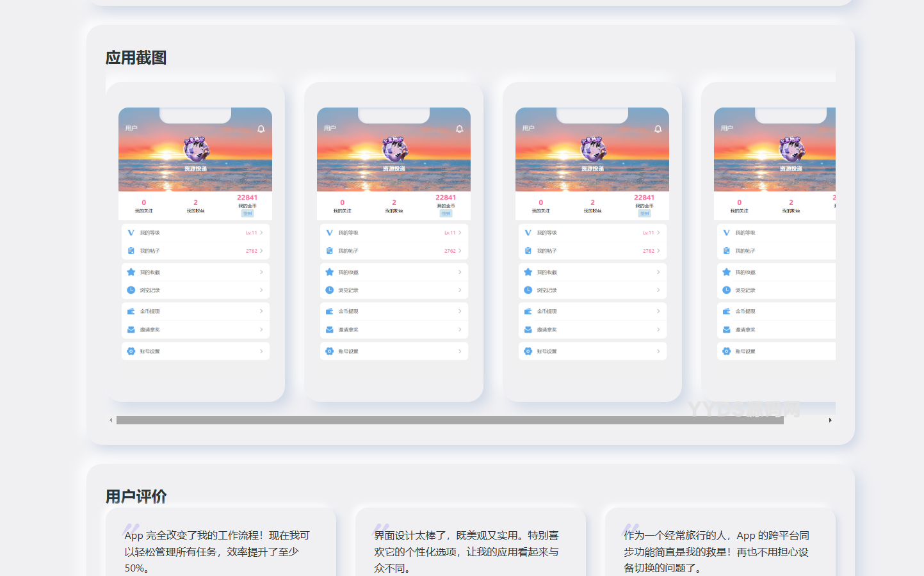Open the 用户 tab in the app screenshot
Viewport: 924px width, 576px height.
[x=131, y=127]
